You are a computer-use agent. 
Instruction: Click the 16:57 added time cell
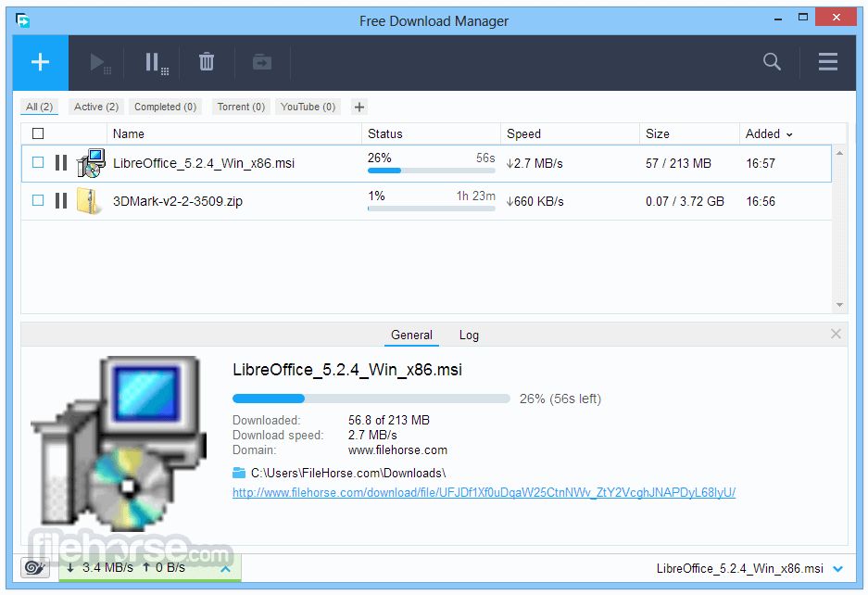761,163
